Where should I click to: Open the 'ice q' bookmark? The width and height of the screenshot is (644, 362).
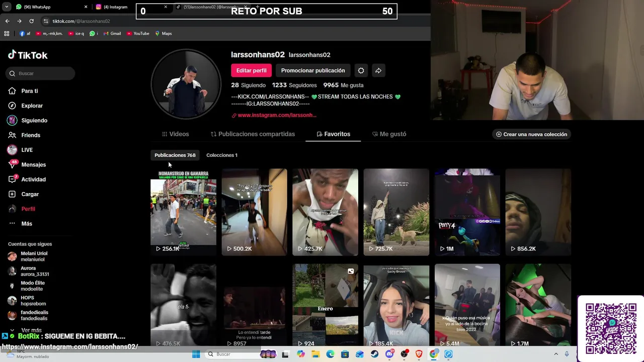pyautogui.click(x=76, y=34)
